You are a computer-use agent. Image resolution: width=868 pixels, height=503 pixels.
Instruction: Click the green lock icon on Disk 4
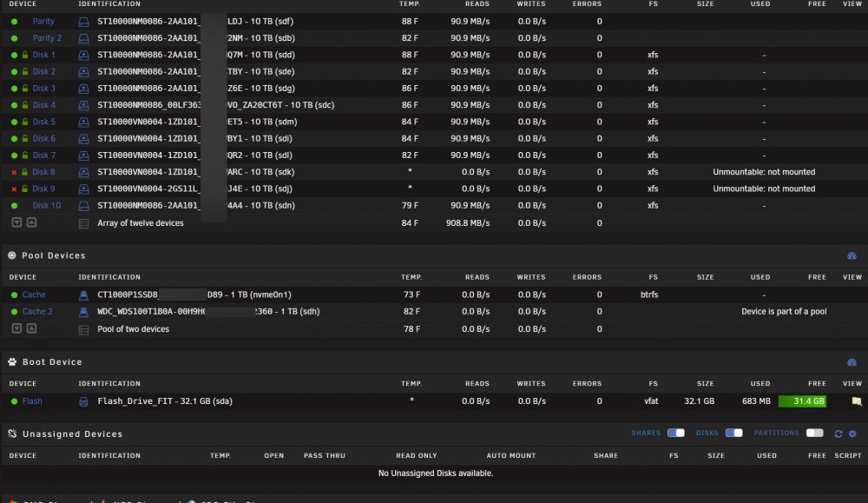(x=25, y=105)
